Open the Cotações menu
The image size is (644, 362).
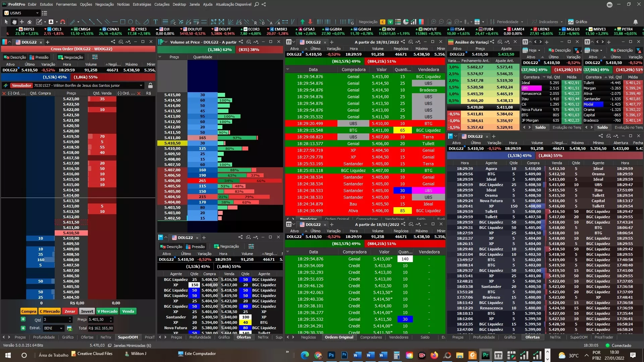(162, 4)
